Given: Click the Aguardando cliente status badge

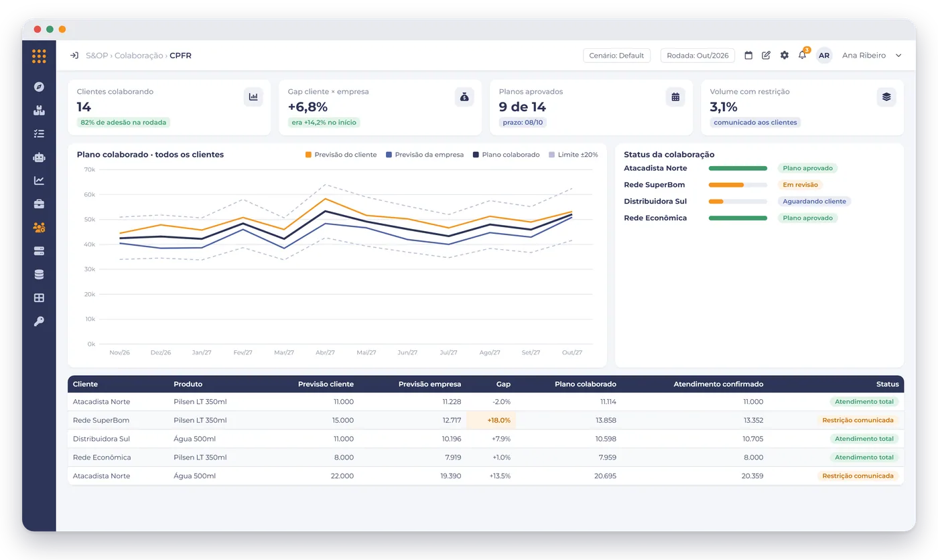Looking at the screenshot, I should click(815, 202).
